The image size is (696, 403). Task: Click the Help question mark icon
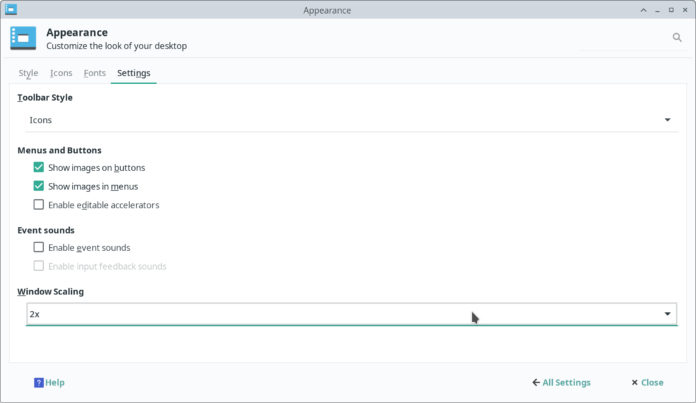39,383
